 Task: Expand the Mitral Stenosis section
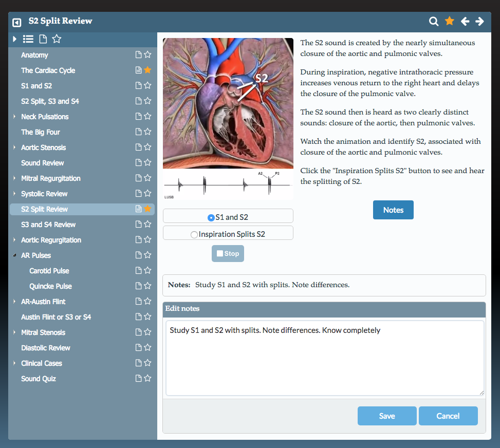tap(14, 332)
